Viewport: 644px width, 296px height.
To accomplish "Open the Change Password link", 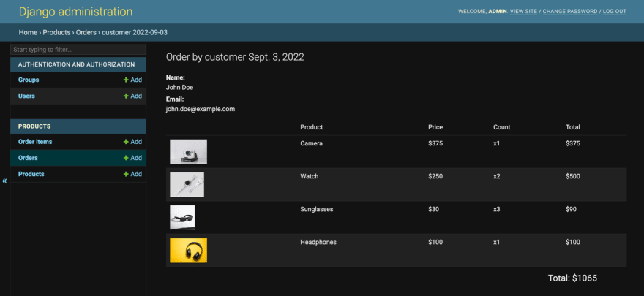I will coord(570,12).
